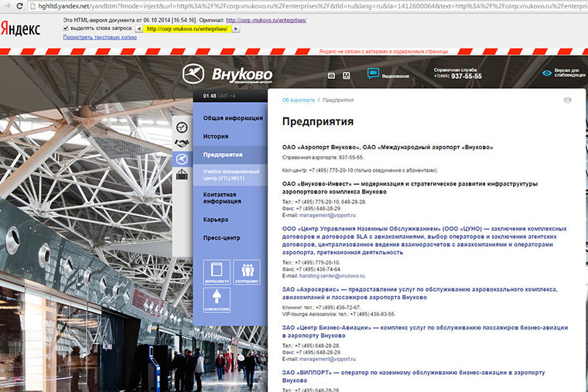Image resolution: width=588 pixels, height=392 pixels.
Task: Open the ЗАО «ВИППОРТ» link
Action: point(414,377)
